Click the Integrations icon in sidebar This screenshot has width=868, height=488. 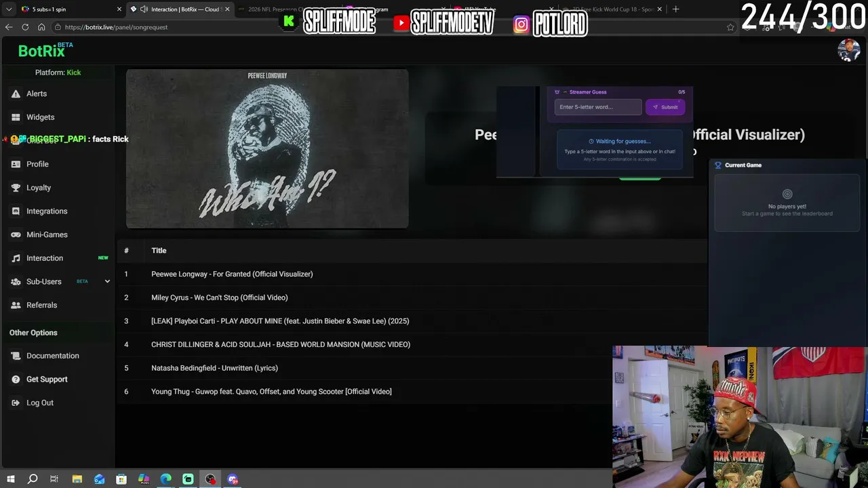tap(16, 211)
